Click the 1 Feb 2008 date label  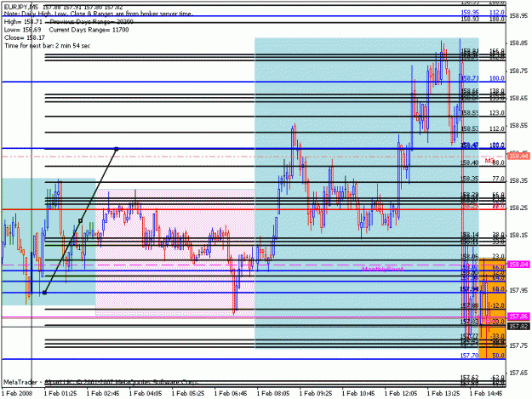click(x=17, y=393)
